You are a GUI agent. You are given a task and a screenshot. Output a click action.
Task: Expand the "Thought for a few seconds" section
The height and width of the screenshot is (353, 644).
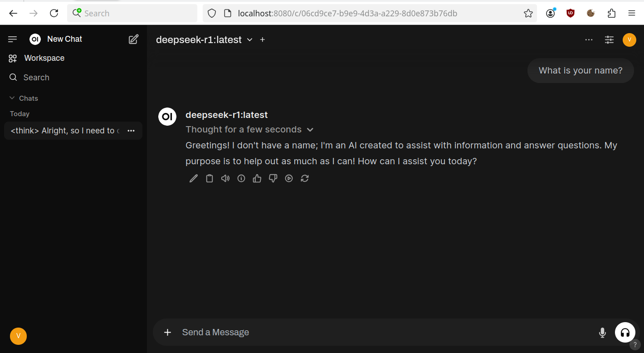coord(249,129)
